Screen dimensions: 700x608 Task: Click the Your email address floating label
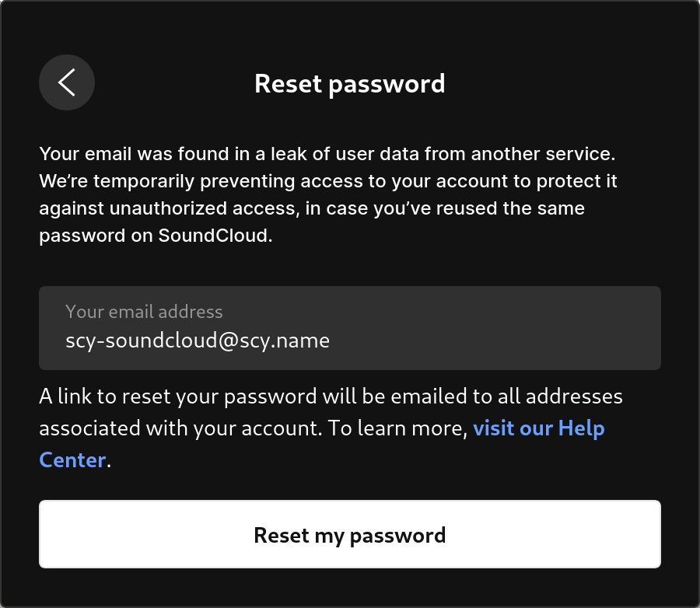pyautogui.click(x=144, y=312)
